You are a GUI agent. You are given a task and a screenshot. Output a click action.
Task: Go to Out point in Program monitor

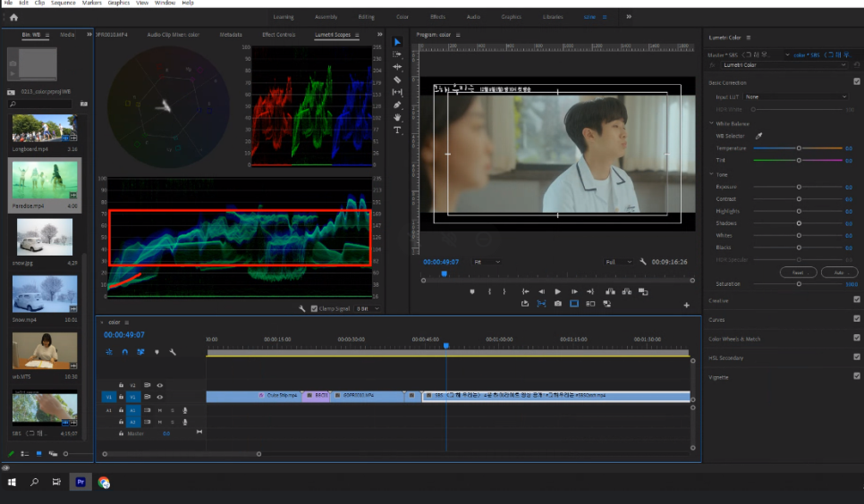(590, 291)
